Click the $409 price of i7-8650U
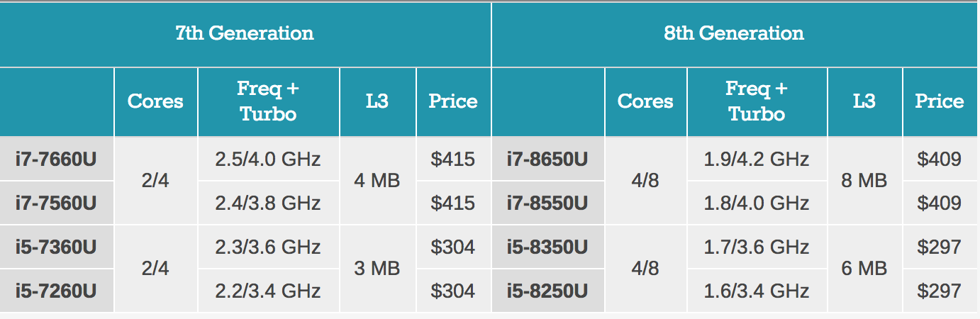This screenshot has height=319, width=980. coord(939,159)
